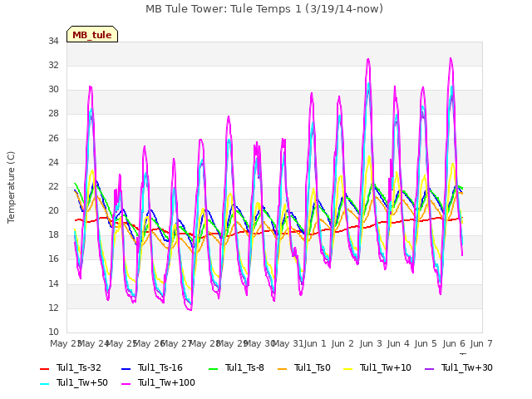Select the chart title 'MB Tule Tower: Tule Temps 1'
Viewport: 532px width, 399px height.
[224, 8]
